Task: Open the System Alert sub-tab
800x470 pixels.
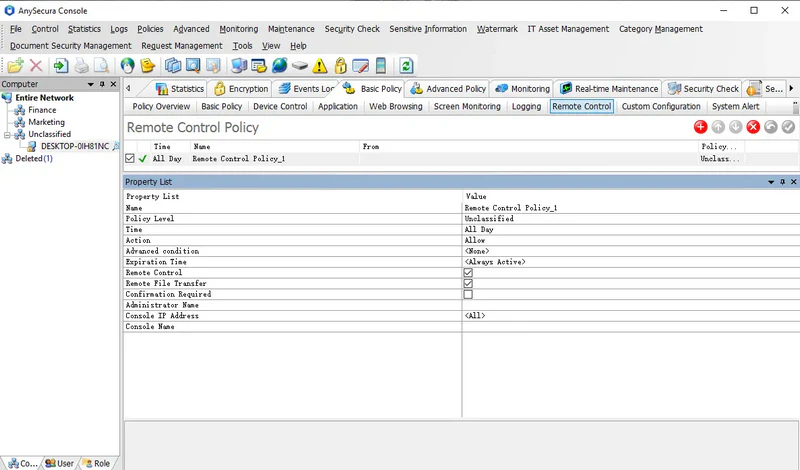Action: pyautogui.click(x=735, y=107)
